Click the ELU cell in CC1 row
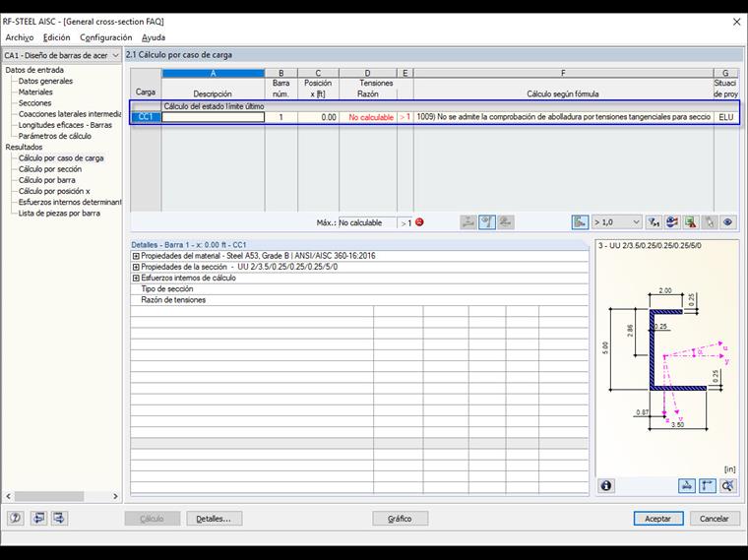Screen dimensions: 748x560 tap(726, 117)
